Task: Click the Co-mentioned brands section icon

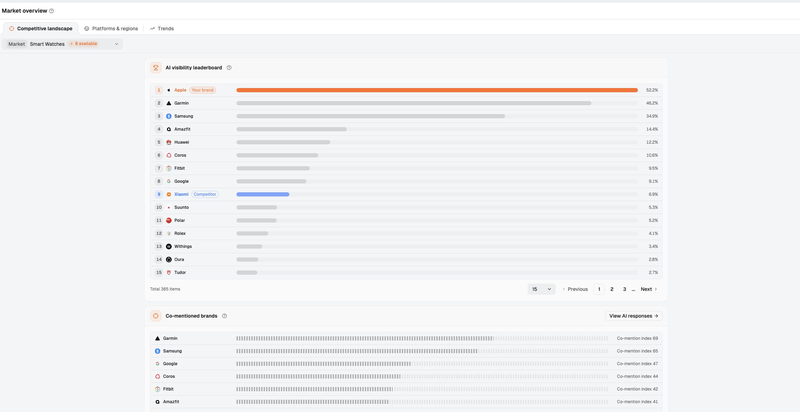Action: (x=156, y=316)
